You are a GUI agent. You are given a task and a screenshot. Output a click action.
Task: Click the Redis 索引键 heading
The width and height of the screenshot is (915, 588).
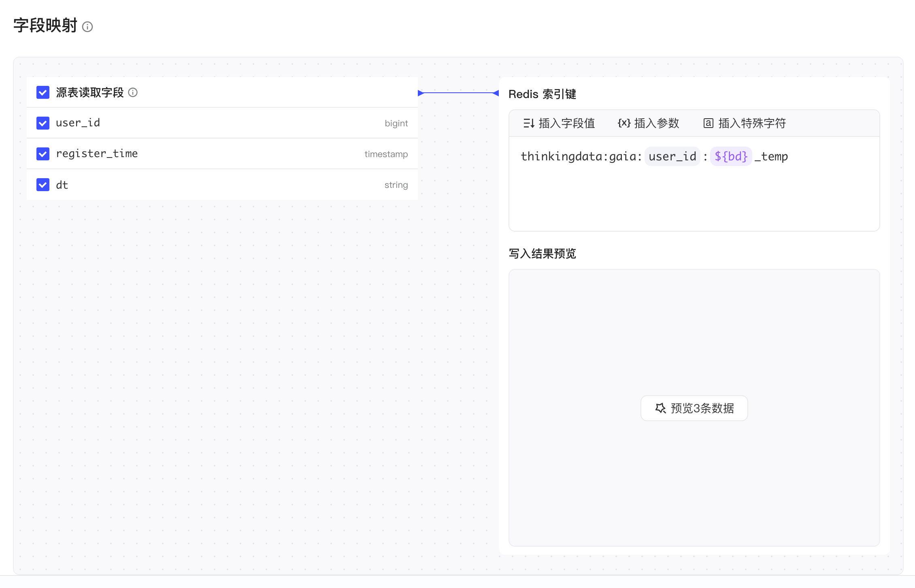click(542, 94)
